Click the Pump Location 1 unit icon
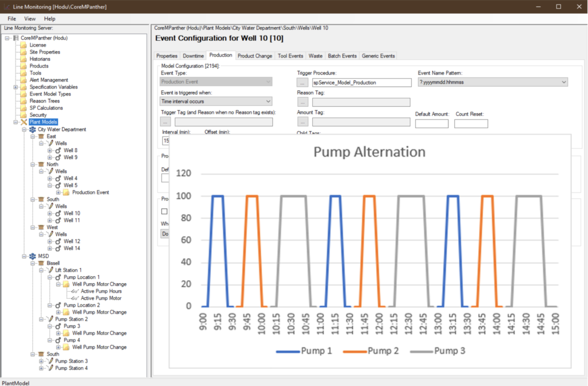This screenshot has height=386, width=588. click(58, 277)
